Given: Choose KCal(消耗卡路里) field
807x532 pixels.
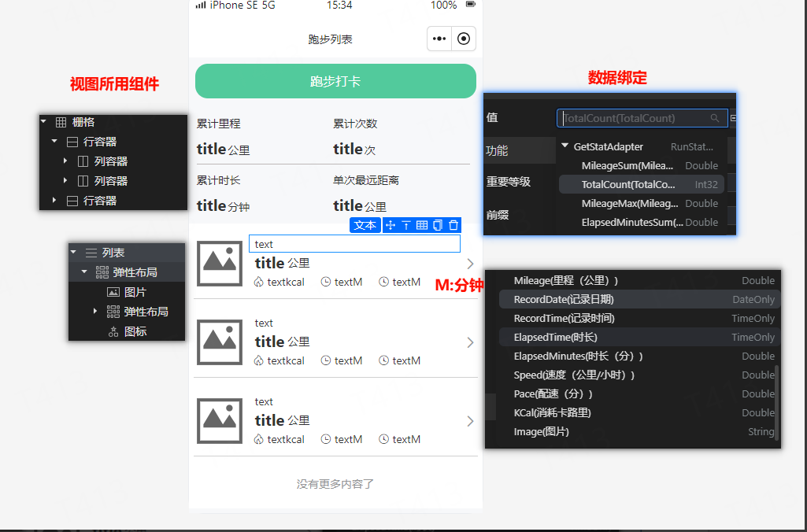Looking at the screenshot, I should coord(640,412).
